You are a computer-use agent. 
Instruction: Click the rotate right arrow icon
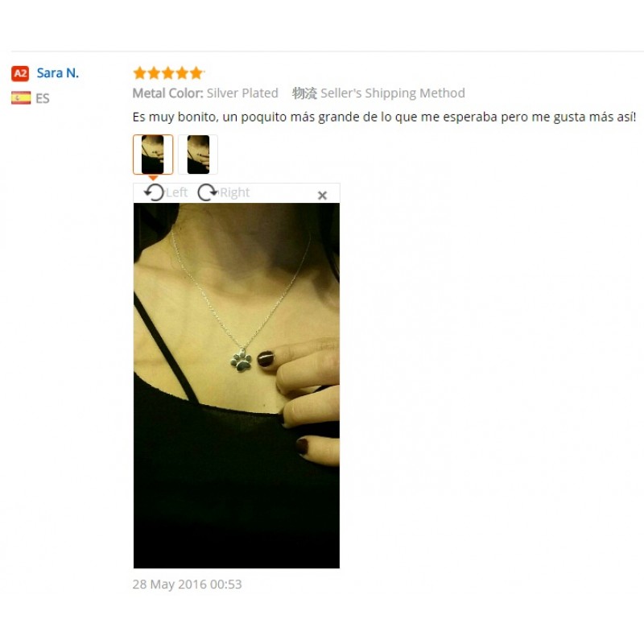coord(208,192)
